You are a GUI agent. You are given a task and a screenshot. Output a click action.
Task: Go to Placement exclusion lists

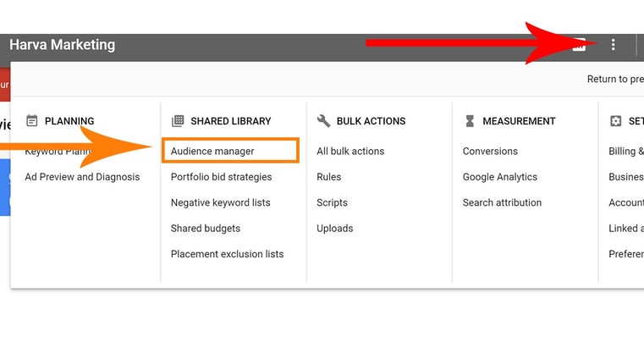227,254
